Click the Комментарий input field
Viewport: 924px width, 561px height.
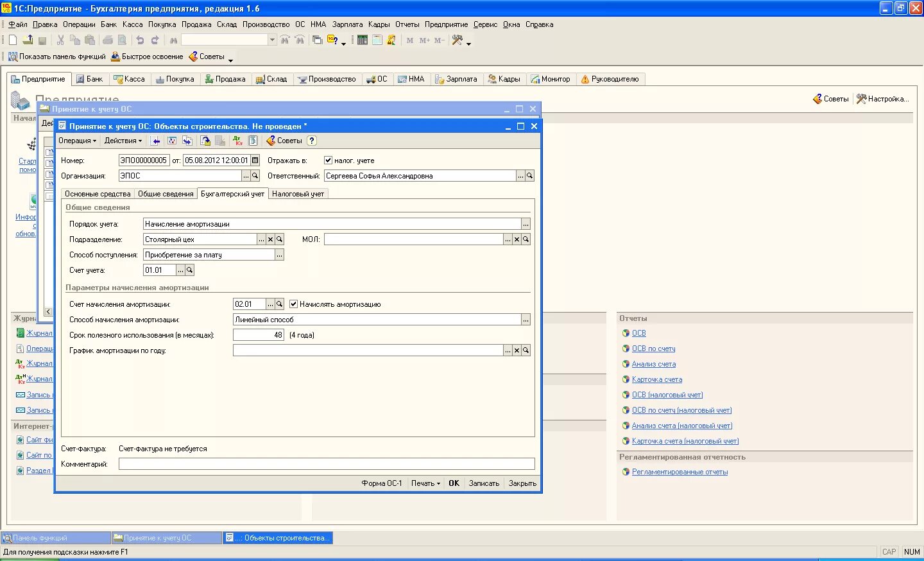[327, 464]
